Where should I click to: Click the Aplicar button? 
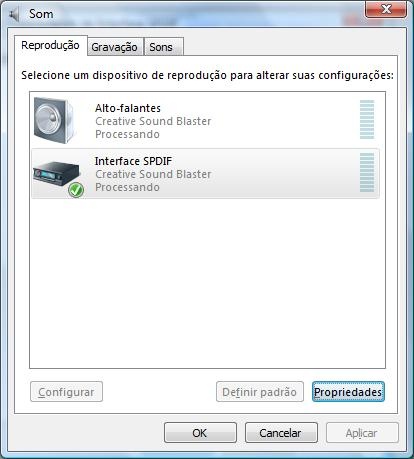coord(362,433)
